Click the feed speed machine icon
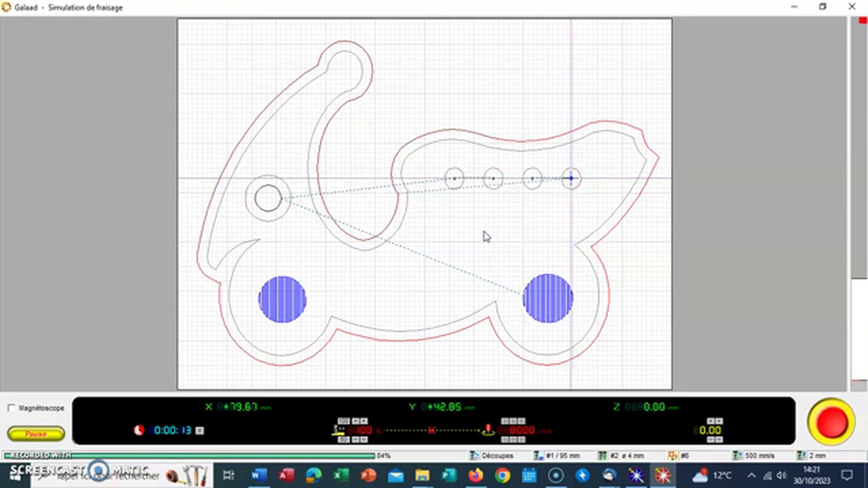Screen dimensions: 868x488 pyautogui.click(x=337, y=430)
